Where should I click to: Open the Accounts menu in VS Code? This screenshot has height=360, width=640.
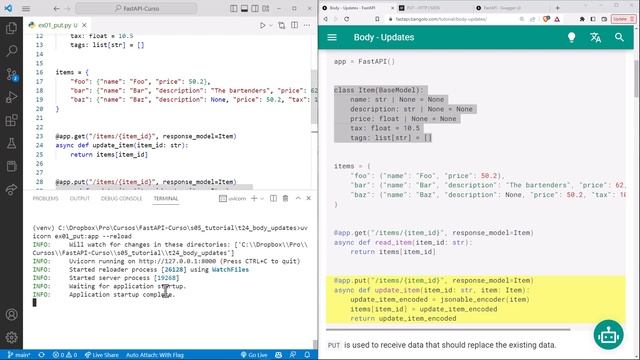[x=11, y=314]
